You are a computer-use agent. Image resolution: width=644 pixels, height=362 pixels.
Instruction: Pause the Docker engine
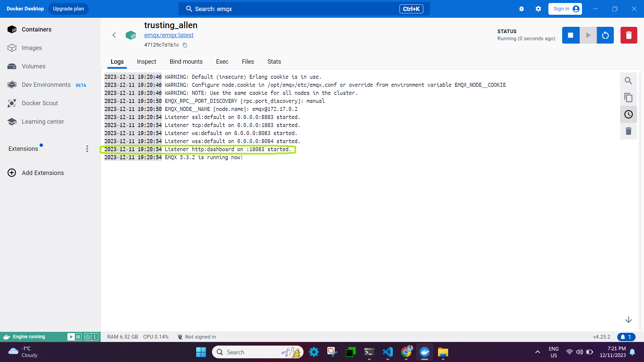tap(78, 337)
